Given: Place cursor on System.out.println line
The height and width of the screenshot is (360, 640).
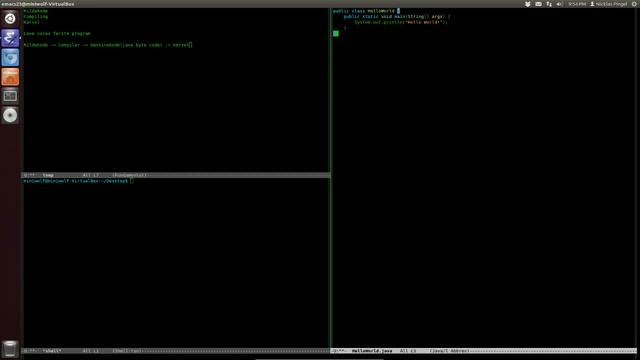Looking at the screenshot, I should [x=401, y=22].
